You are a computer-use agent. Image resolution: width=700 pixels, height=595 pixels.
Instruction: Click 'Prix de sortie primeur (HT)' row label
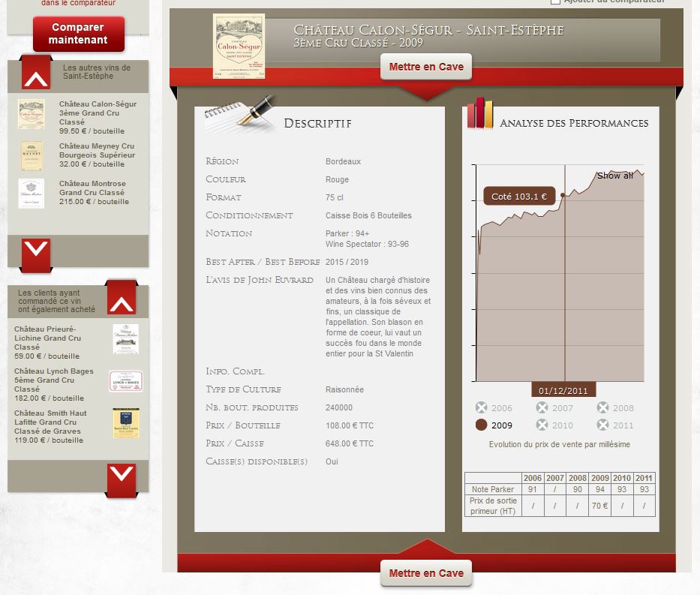[493, 506]
